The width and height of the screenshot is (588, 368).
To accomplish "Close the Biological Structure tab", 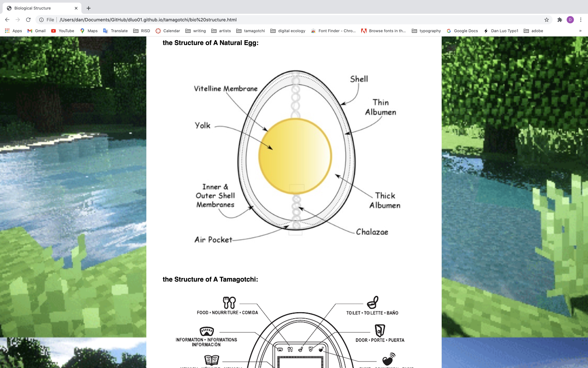I will coord(76,8).
